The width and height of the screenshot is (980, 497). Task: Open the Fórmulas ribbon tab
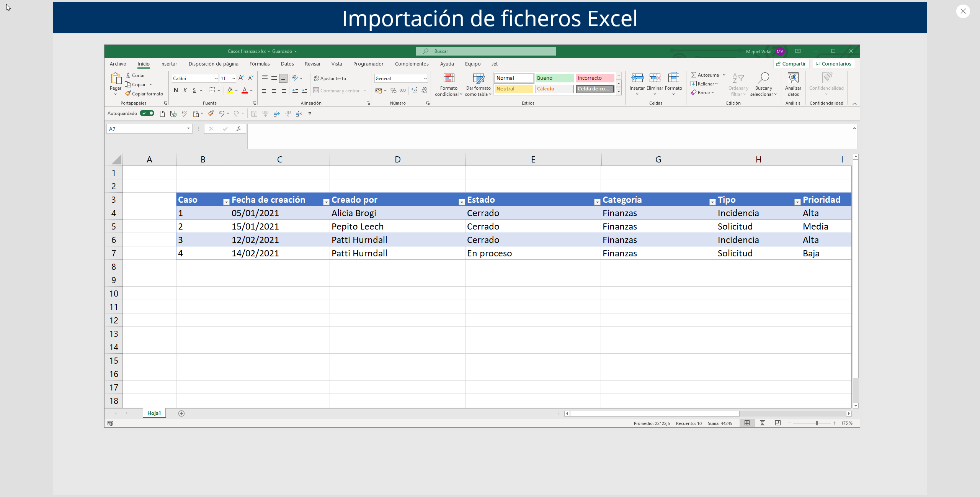(260, 64)
